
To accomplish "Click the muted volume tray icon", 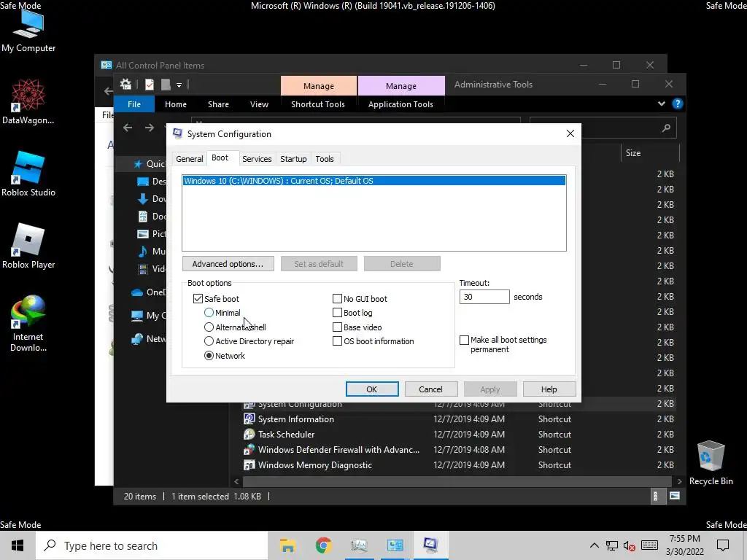I will (x=630, y=545).
